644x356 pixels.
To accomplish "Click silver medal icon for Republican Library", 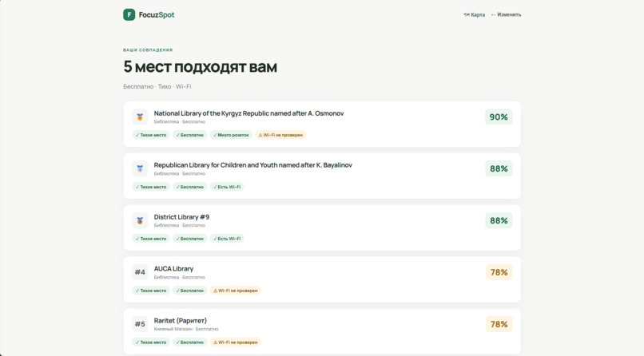I will point(140,168).
